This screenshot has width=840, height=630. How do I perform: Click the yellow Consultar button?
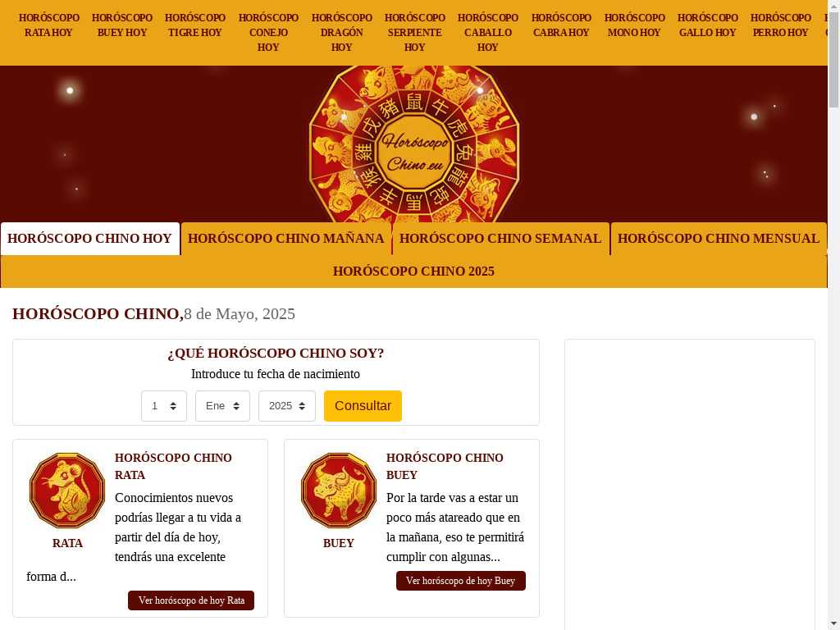coord(363,406)
